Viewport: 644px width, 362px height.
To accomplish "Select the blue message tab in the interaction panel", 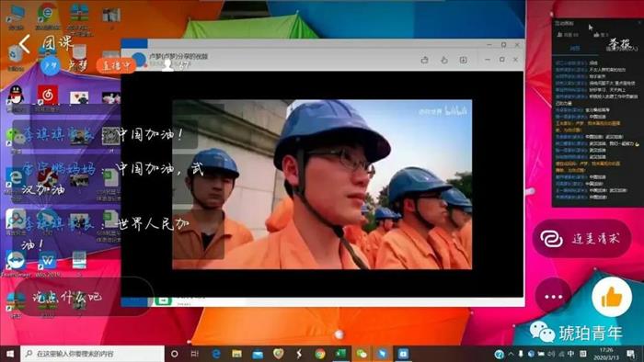I will [575, 49].
